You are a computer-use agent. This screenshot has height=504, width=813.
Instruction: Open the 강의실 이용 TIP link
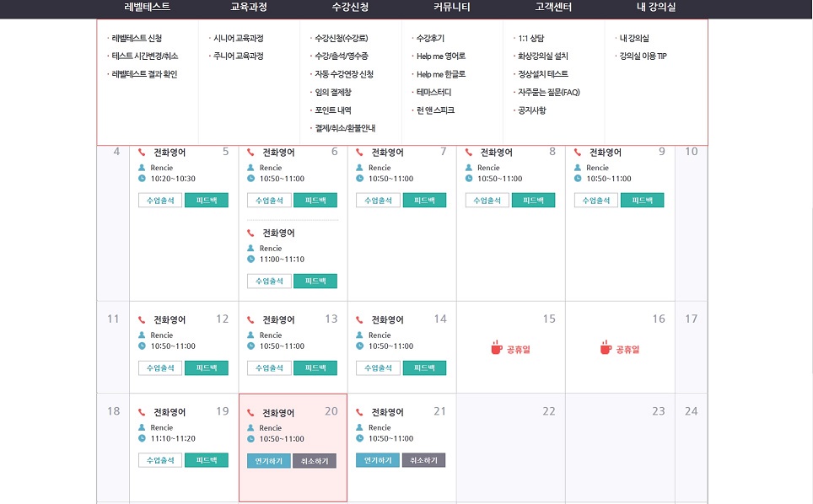[643, 56]
